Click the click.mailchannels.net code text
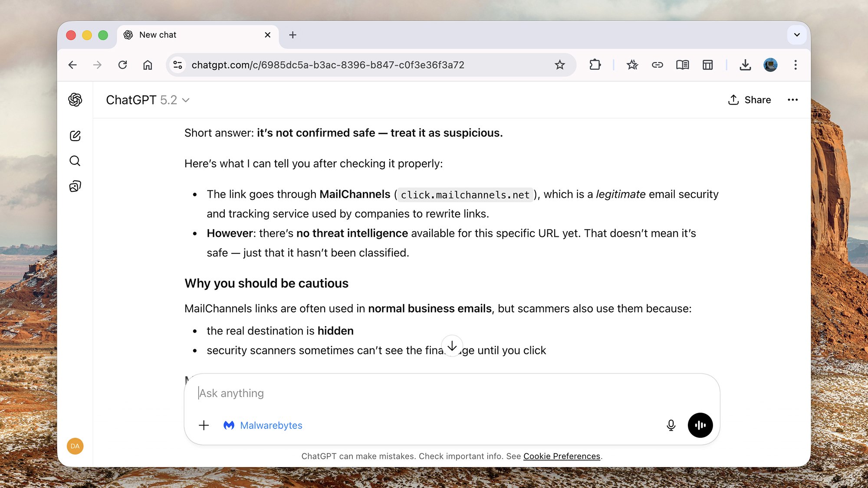Viewport: 868px width, 488px height. click(465, 195)
